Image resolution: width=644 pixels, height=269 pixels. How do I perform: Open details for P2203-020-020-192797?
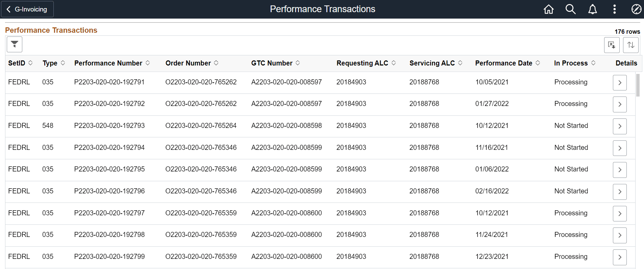pyautogui.click(x=620, y=214)
